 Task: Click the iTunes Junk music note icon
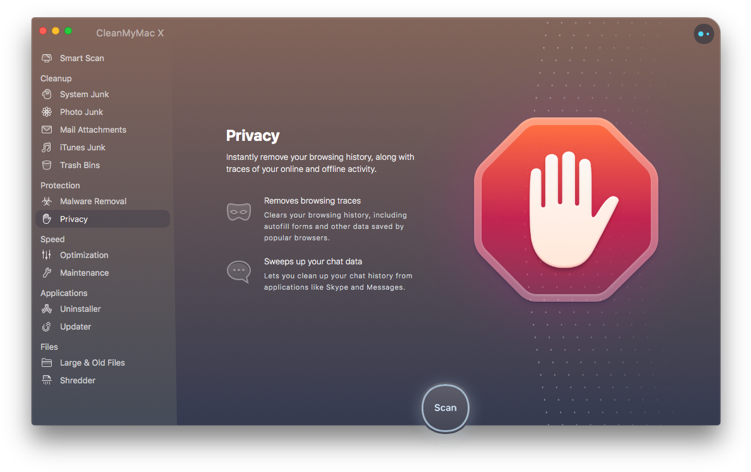point(46,147)
